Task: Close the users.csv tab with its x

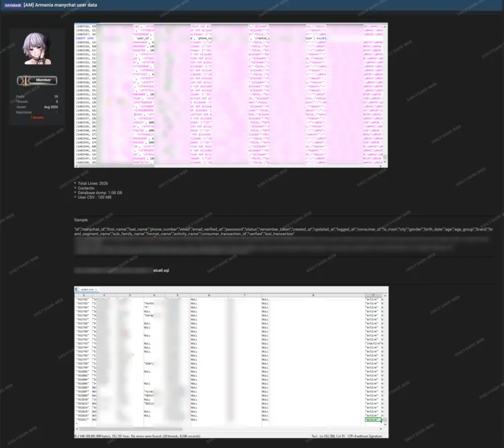Action: click(96, 289)
